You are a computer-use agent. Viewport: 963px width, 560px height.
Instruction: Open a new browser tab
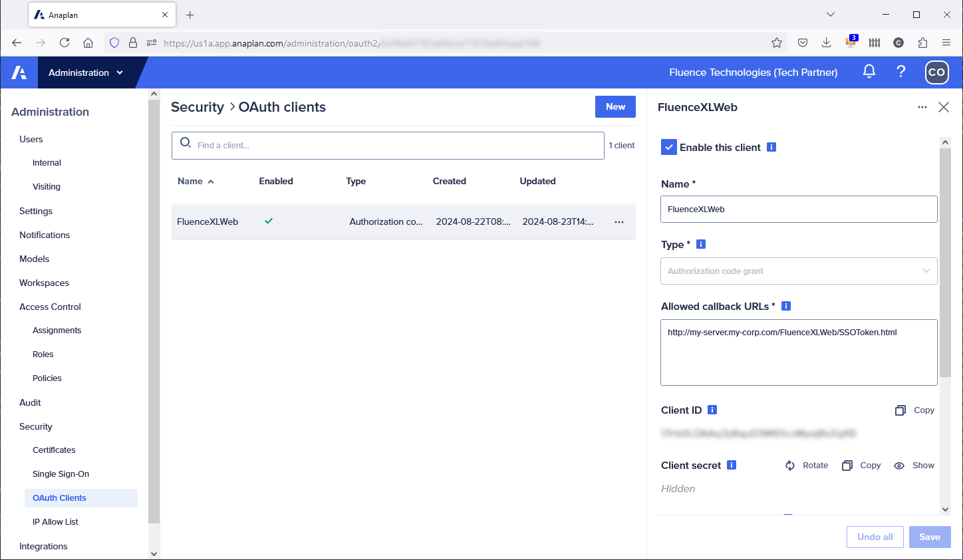click(190, 15)
